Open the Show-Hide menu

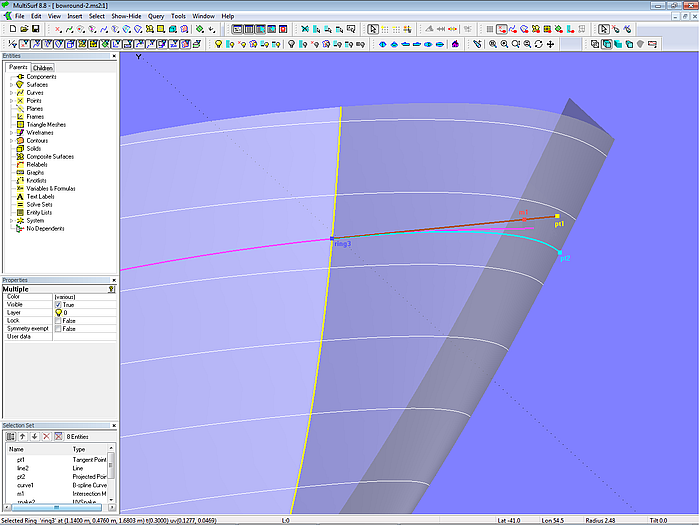point(126,17)
